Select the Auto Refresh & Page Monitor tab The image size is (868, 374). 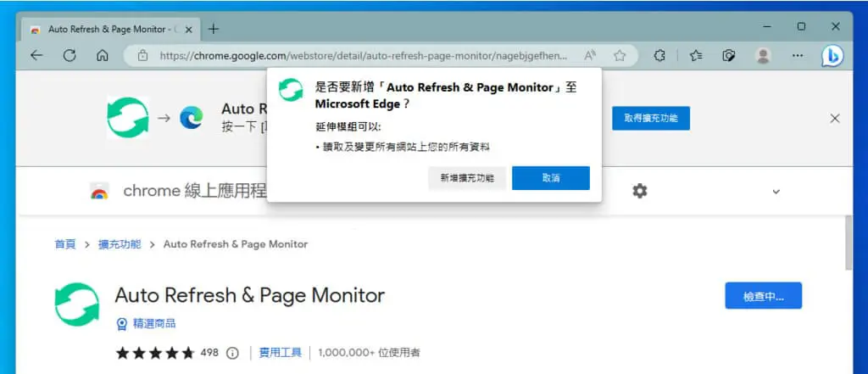pos(111,30)
